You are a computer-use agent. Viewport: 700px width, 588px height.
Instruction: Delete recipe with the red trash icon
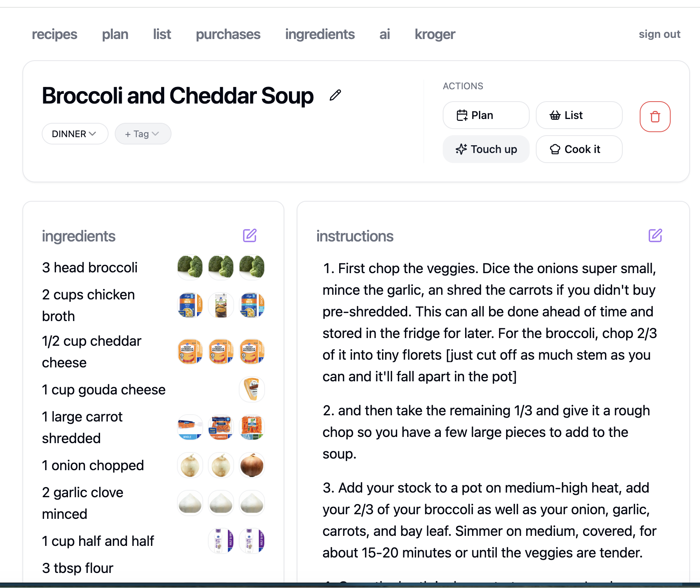click(655, 116)
